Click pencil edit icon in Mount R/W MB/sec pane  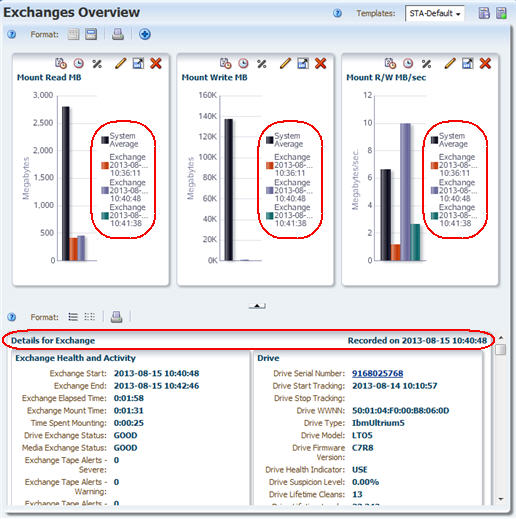(x=450, y=63)
